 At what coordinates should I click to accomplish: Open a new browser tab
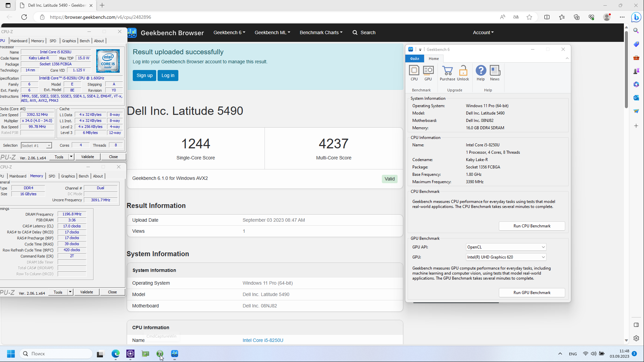click(102, 5)
